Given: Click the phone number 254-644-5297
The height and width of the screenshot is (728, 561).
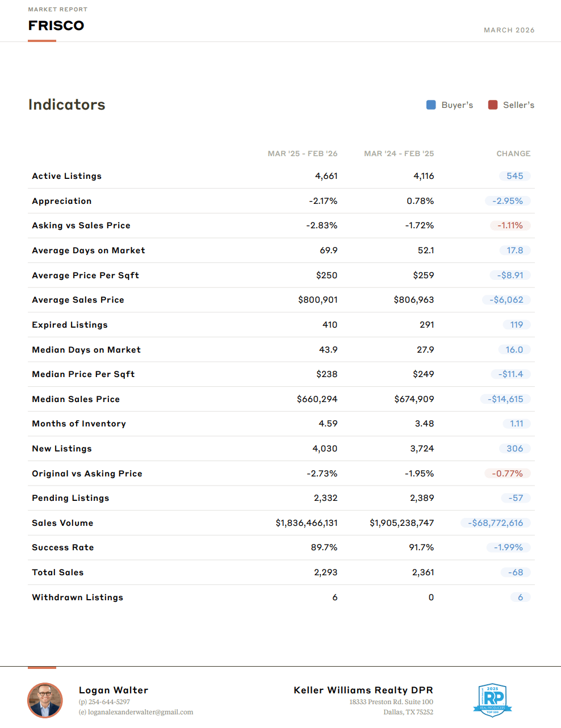Looking at the screenshot, I should point(109,702).
